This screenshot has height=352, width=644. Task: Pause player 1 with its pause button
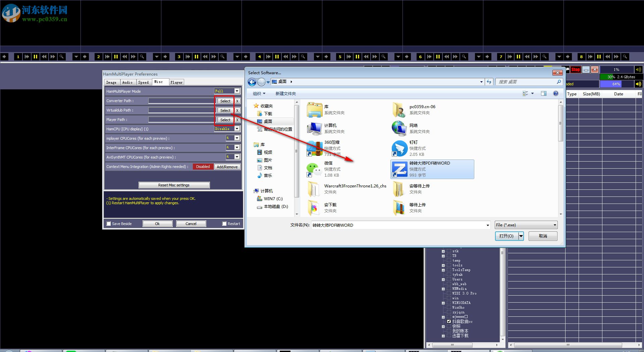coord(36,57)
